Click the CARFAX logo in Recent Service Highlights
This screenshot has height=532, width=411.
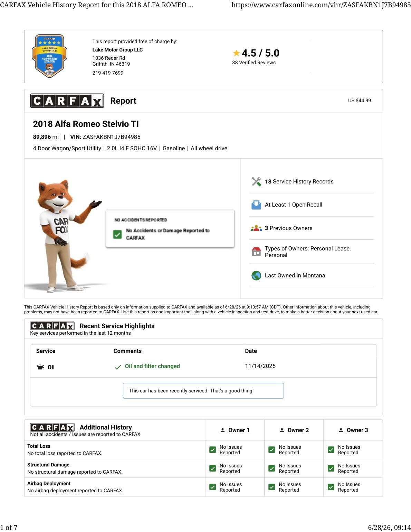(x=52, y=326)
